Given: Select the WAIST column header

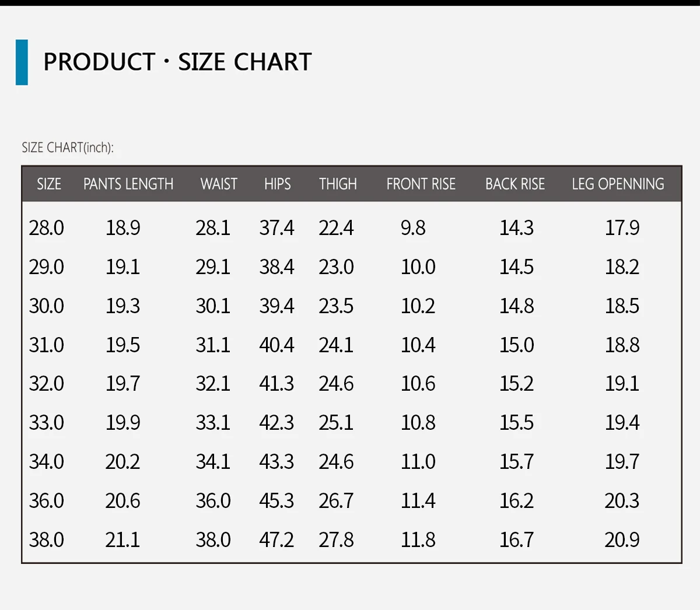Looking at the screenshot, I should point(219,184).
